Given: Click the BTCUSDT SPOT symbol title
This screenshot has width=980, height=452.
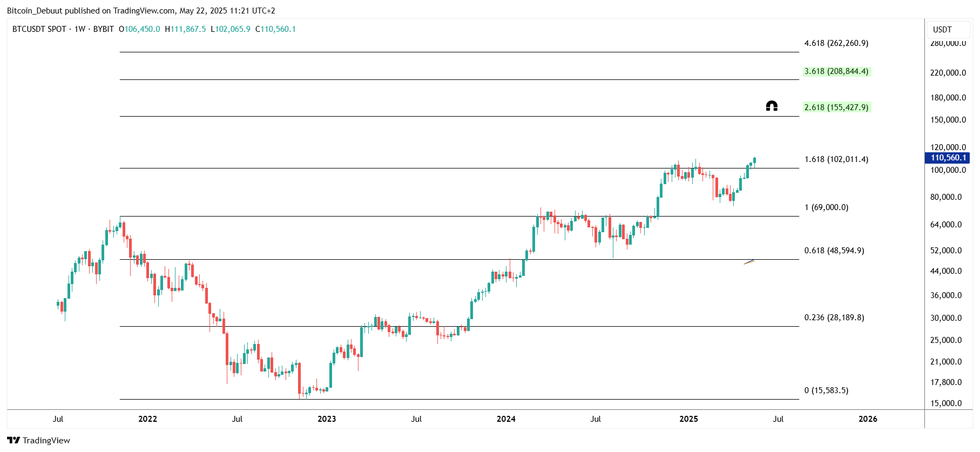Looking at the screenshot, I should 39,29.
